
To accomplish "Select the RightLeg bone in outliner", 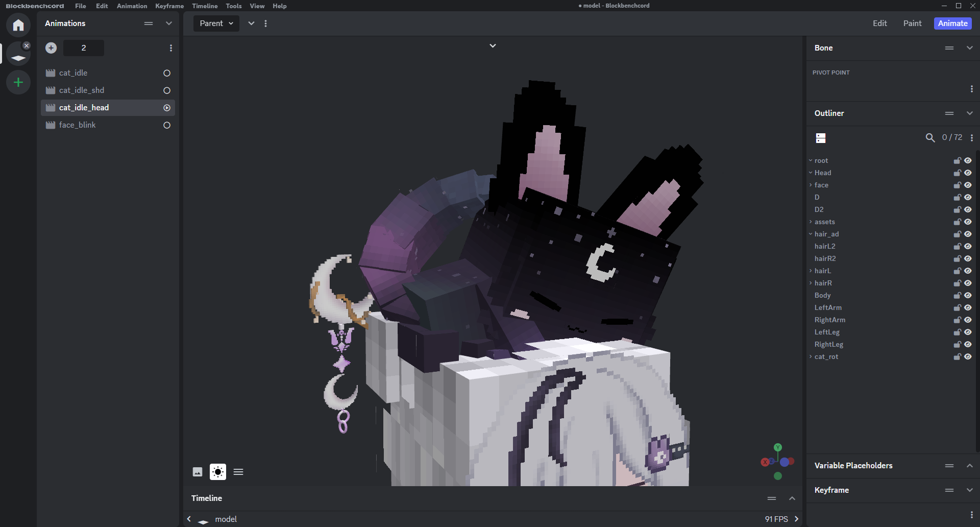I will [x=828, y=345].
